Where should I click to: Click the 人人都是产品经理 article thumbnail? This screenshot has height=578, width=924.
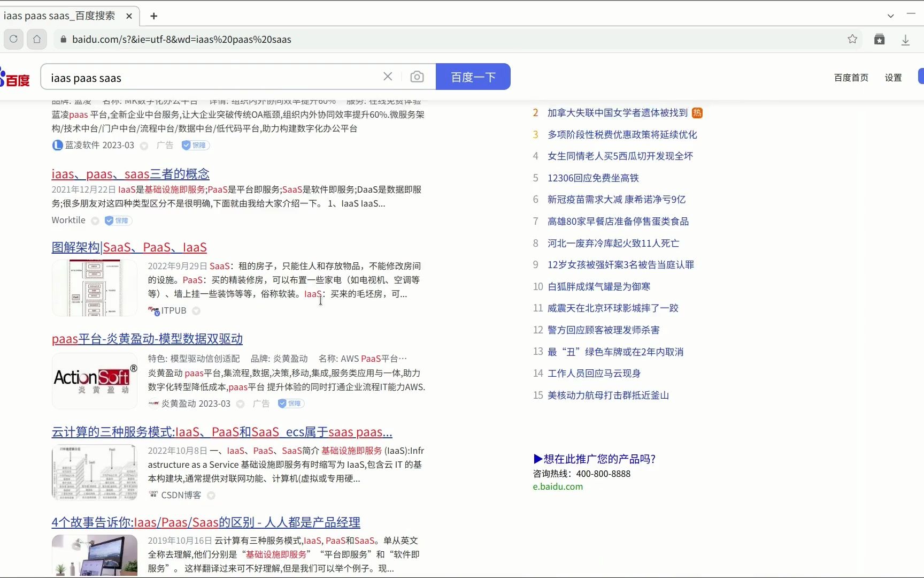94,556
